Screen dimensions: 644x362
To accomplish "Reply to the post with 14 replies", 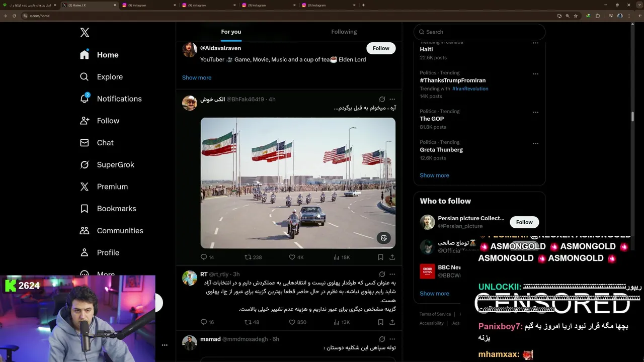I will pos(207,257).
